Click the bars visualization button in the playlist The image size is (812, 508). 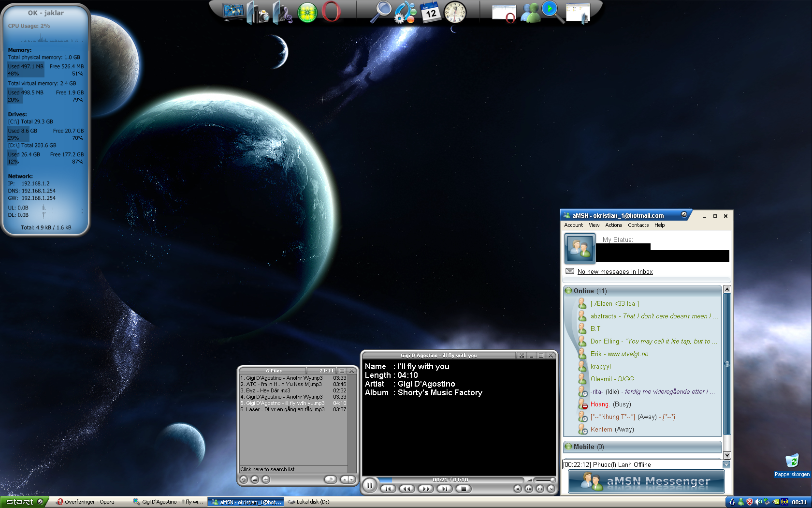pos(255,479)
